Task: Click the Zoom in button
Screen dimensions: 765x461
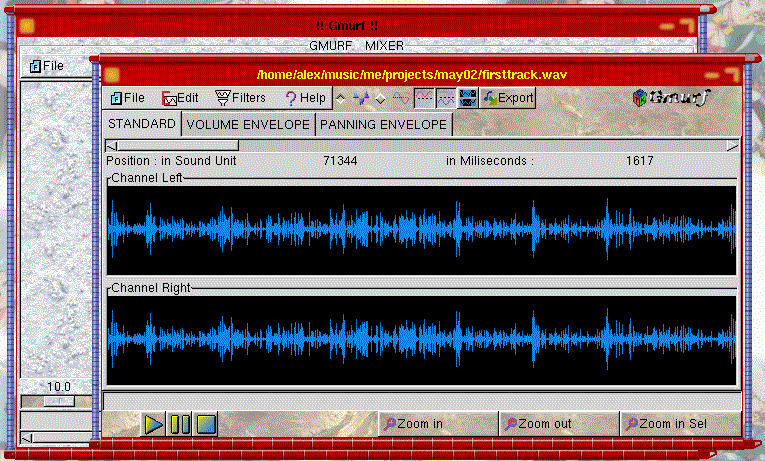Action: [x=437, y=424]
